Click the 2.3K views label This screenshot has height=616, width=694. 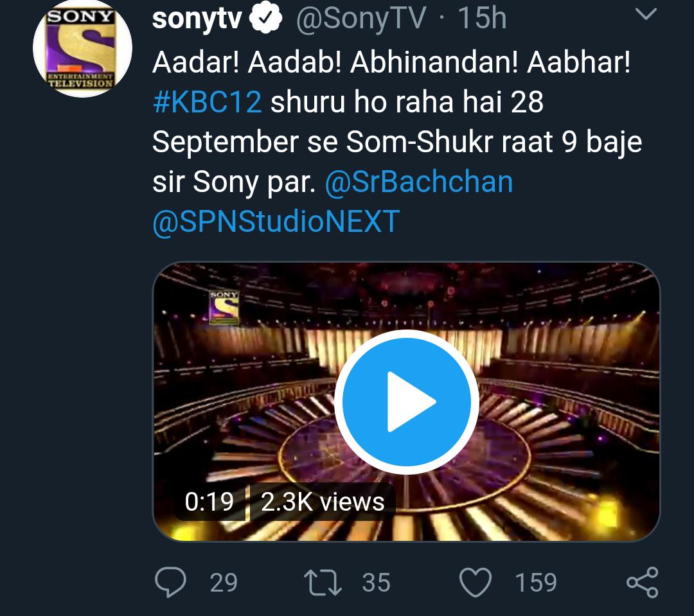tap(323, 502)
